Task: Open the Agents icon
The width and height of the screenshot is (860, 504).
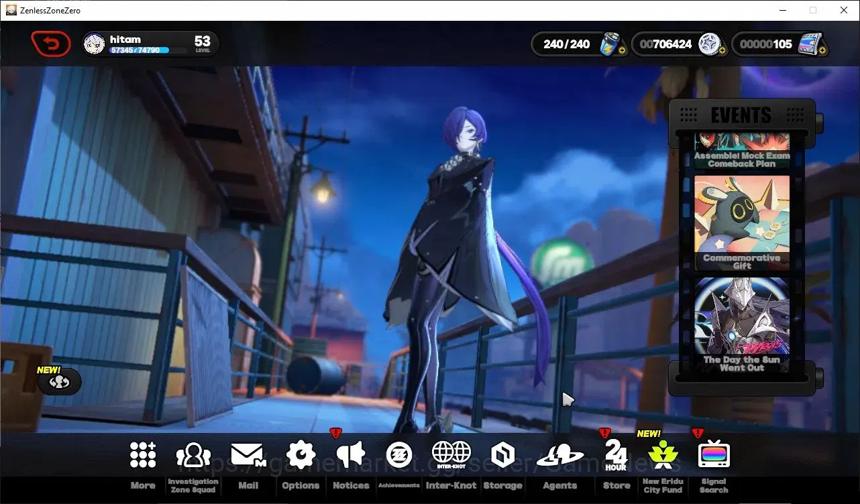Action: tap(560, 456)
